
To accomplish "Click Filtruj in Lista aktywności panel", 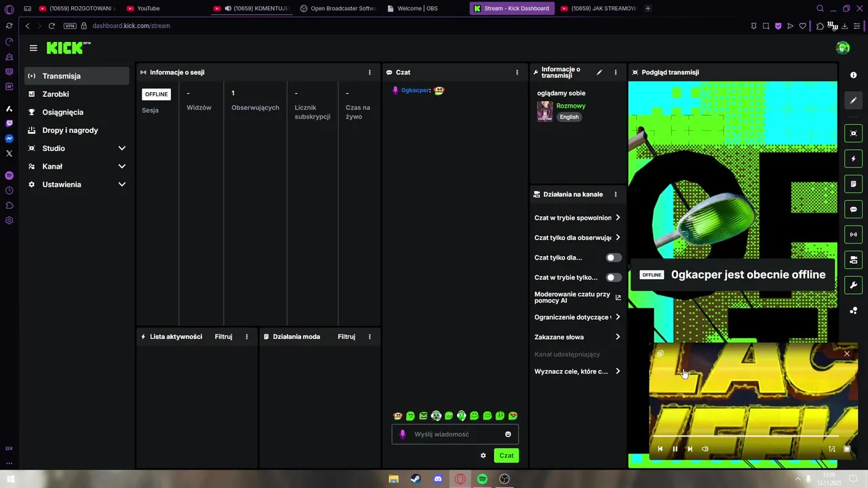I will [x=224, y=337].
